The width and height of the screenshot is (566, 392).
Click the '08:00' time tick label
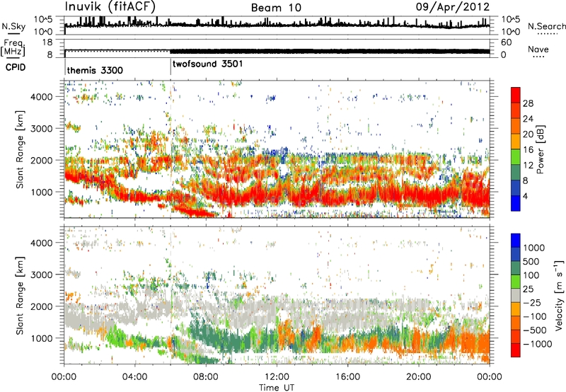[x=206, y=377]
